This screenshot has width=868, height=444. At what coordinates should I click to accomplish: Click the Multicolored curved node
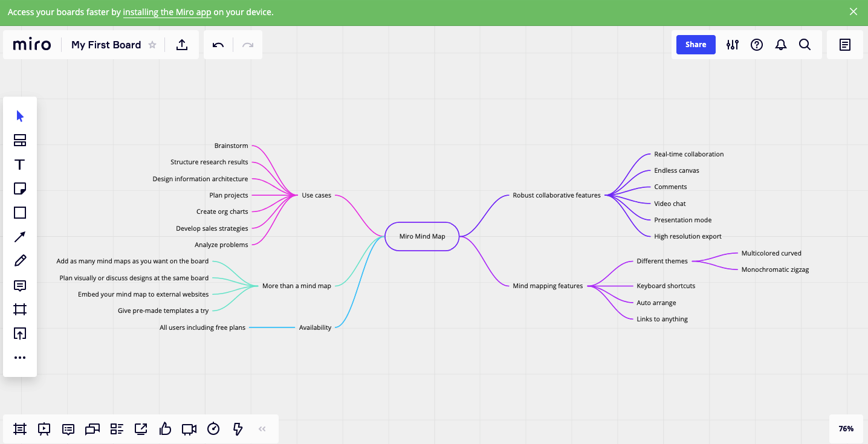pos(771,253)
